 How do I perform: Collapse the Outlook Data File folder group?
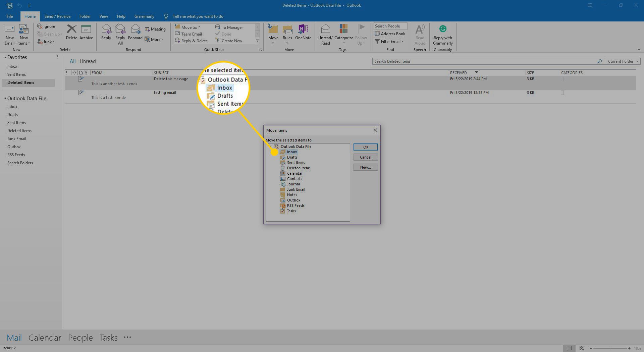pyautogui.click(x=5, y=99)
